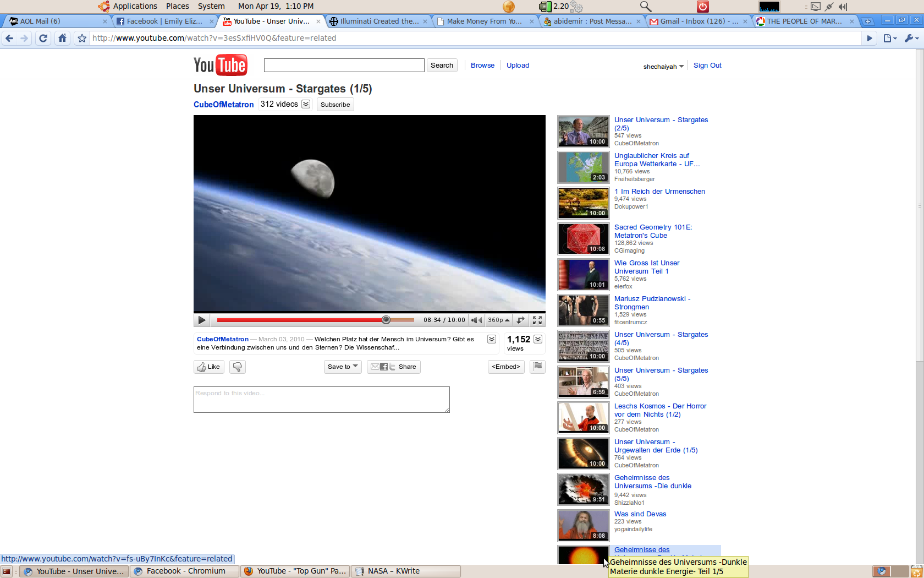Switch to the Make Money From Yo tab

coord(484,21)
